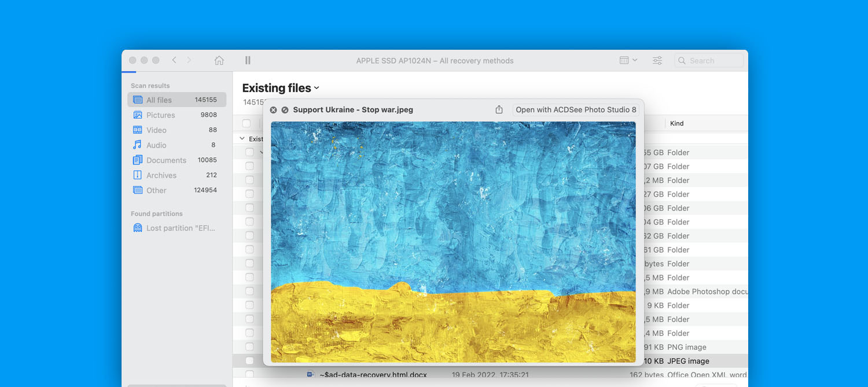
Task: Click the preview title Support Ukraine - Stop war.jpeg
Action: (x=353, y=110)
